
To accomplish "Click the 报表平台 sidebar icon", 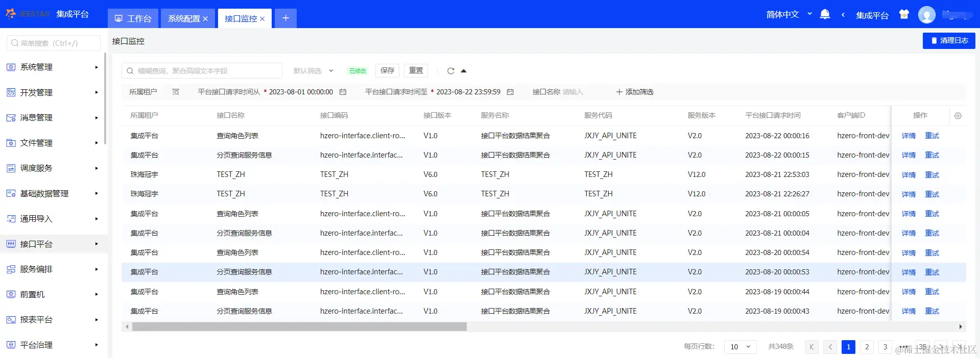I will pyautogui.click(x=11, y=320).
